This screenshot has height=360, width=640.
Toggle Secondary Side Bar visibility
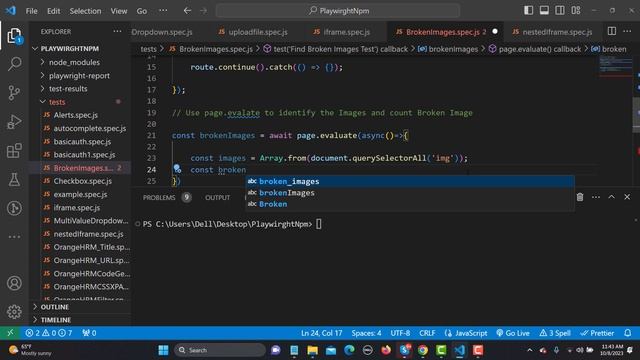560,11
